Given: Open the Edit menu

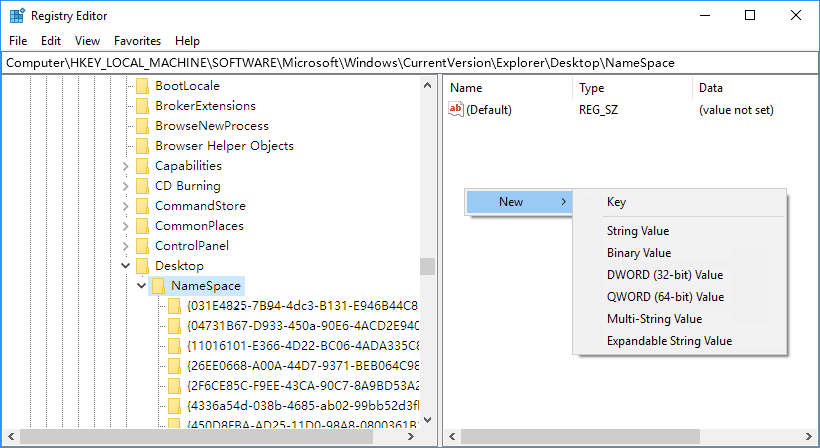Looking at the screenshot, I should (51, 41).
